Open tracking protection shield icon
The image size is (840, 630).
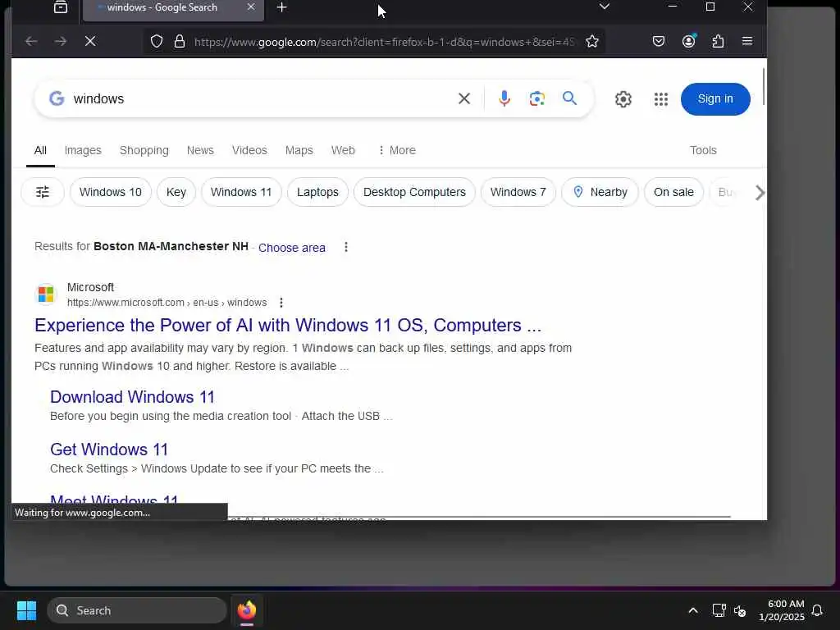click(x=157, y=41)
